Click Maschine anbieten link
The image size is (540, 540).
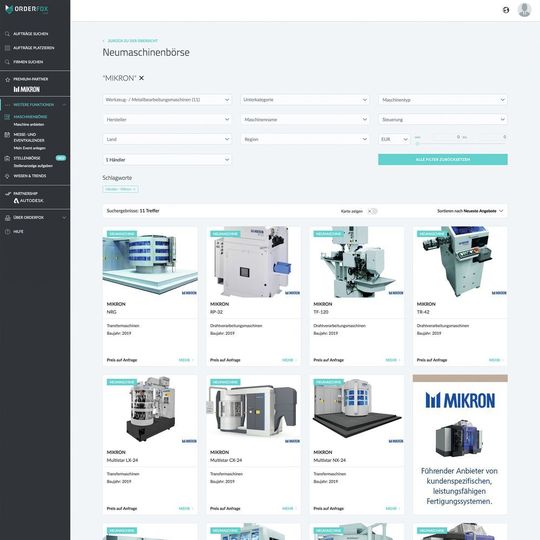[x=29, y=124]
